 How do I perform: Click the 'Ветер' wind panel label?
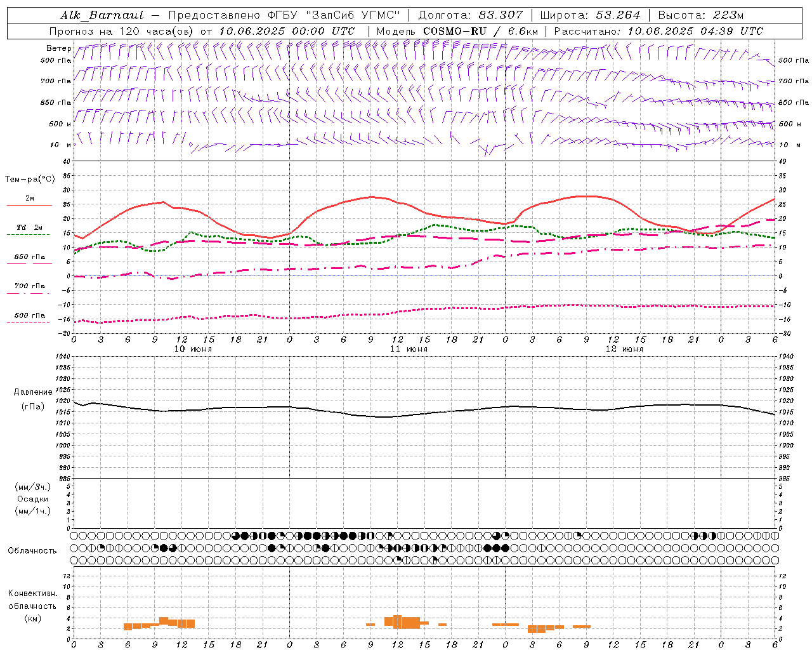(x=58, y=48)
